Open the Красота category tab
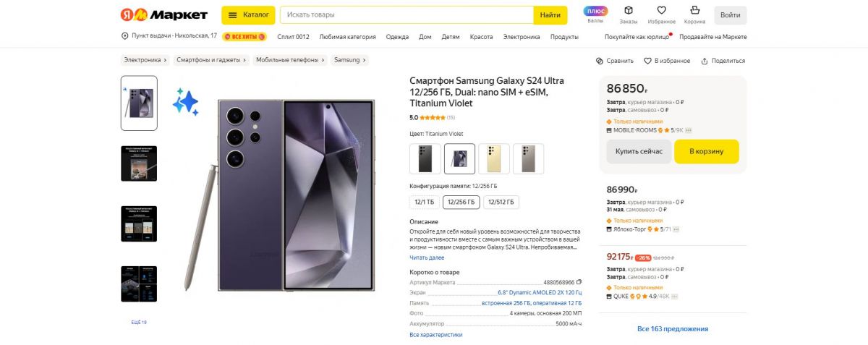The image size is (868, 345). (x=481, y=37)
